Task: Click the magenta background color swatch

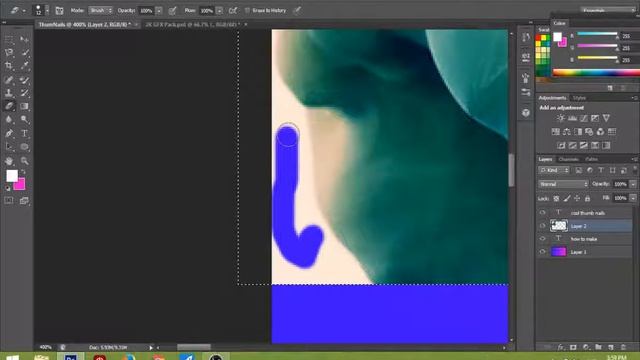Action: (20, 185)
